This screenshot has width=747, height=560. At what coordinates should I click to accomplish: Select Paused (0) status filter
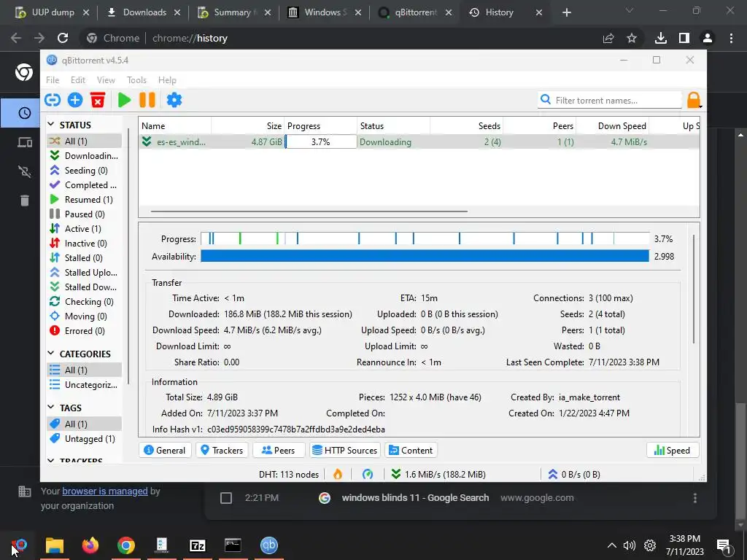[x=85, y=214]
